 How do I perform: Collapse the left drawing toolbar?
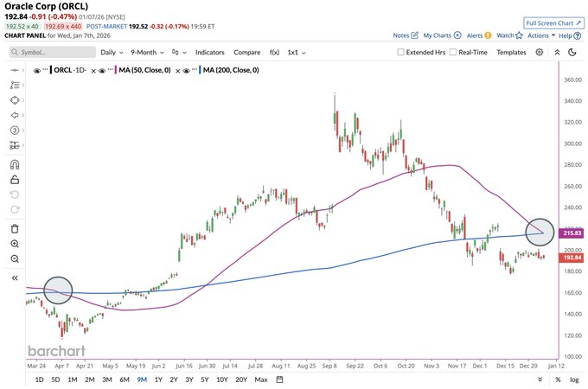click(x=15, y=277)
